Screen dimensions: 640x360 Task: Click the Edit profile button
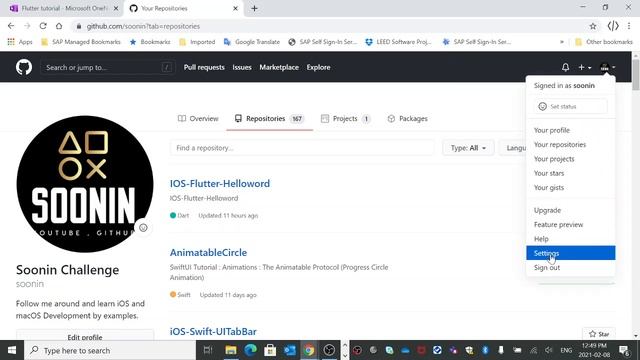(85, 337)
